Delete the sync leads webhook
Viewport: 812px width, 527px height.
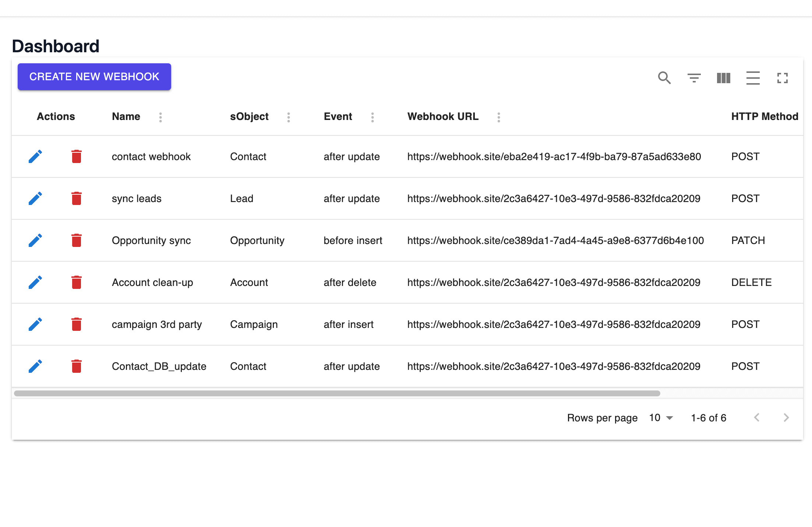(76, 198)
